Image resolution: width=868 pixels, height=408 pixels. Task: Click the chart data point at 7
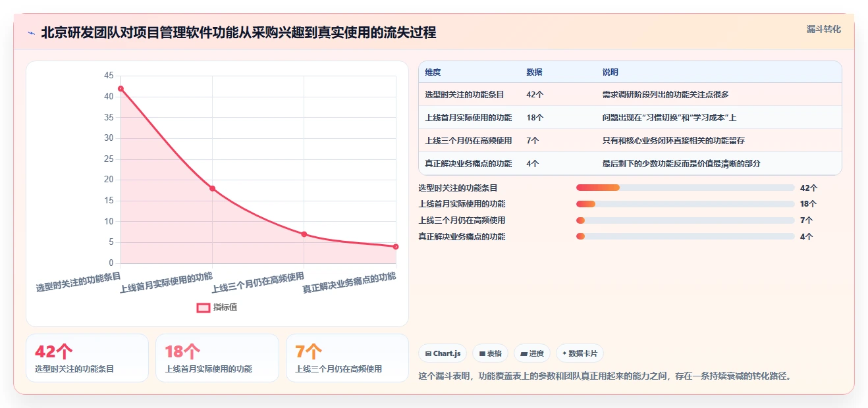304,234
